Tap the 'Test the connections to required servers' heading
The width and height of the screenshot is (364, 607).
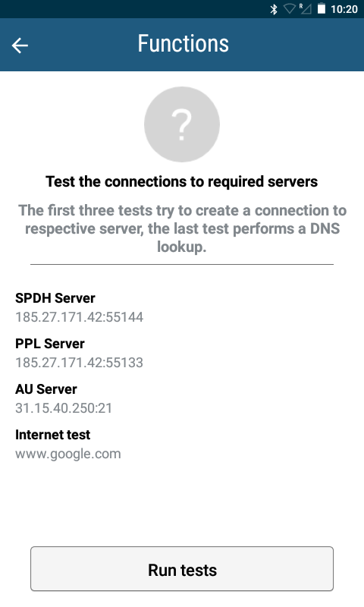[x=182, y=181]
